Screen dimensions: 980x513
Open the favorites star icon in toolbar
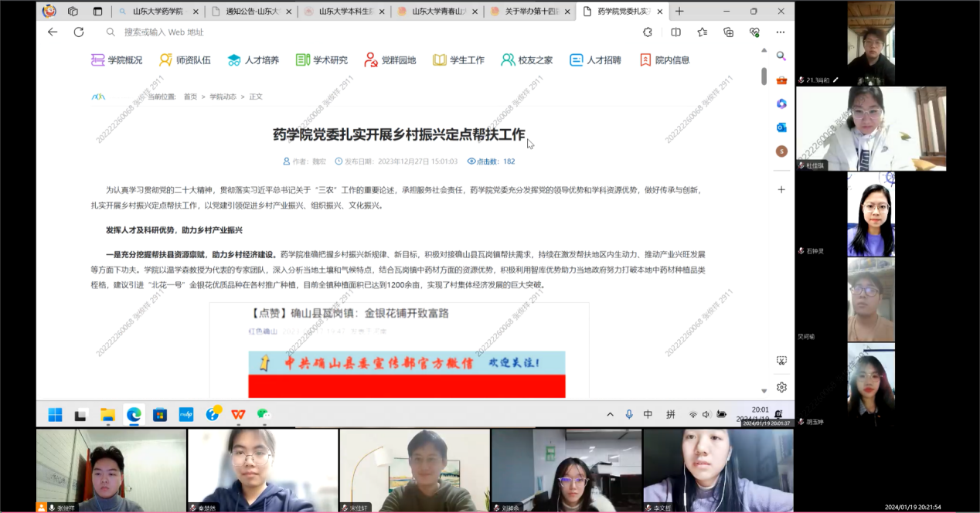coord(702,32)
